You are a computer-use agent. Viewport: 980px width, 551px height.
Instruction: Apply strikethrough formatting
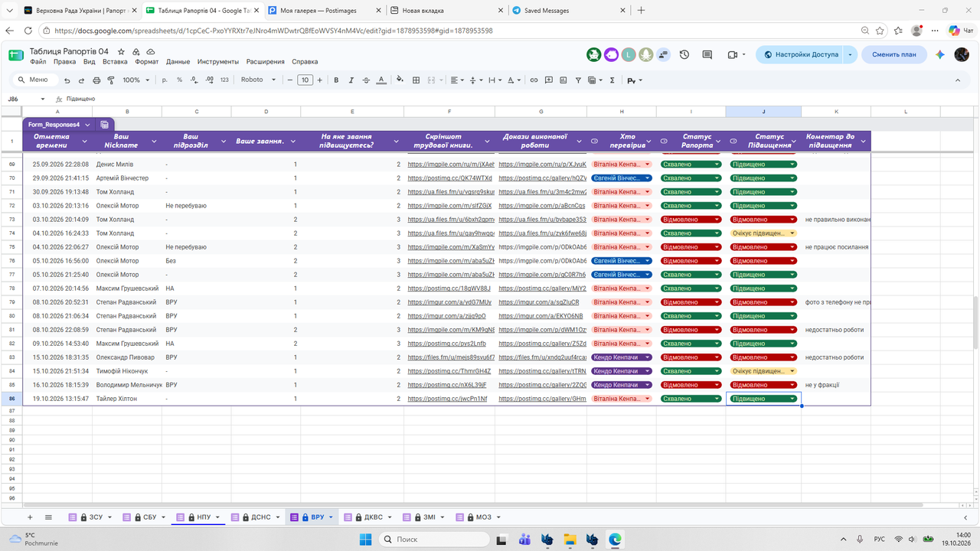point(365,80)
